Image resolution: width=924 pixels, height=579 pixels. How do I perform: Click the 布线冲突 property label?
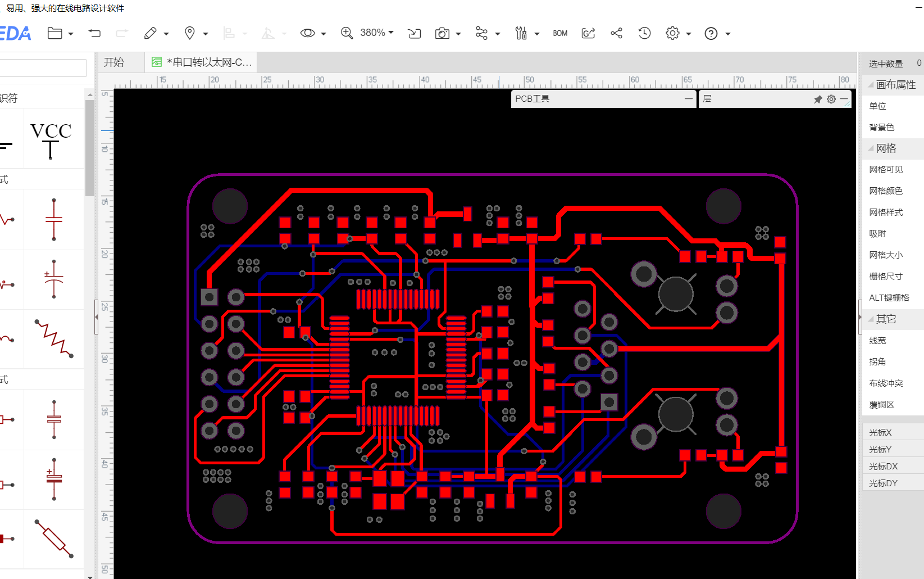[886, 383]
